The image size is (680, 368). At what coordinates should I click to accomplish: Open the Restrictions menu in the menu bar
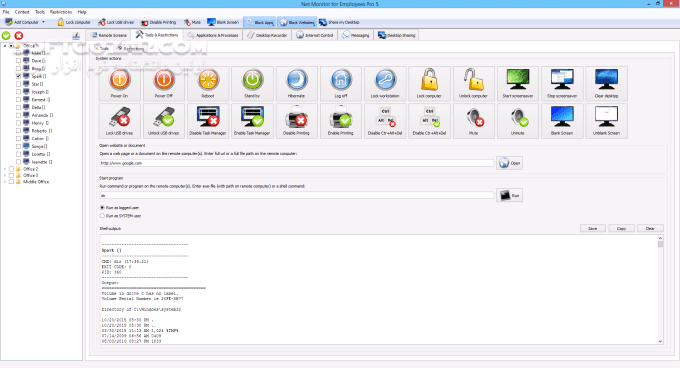coord(61,12)
